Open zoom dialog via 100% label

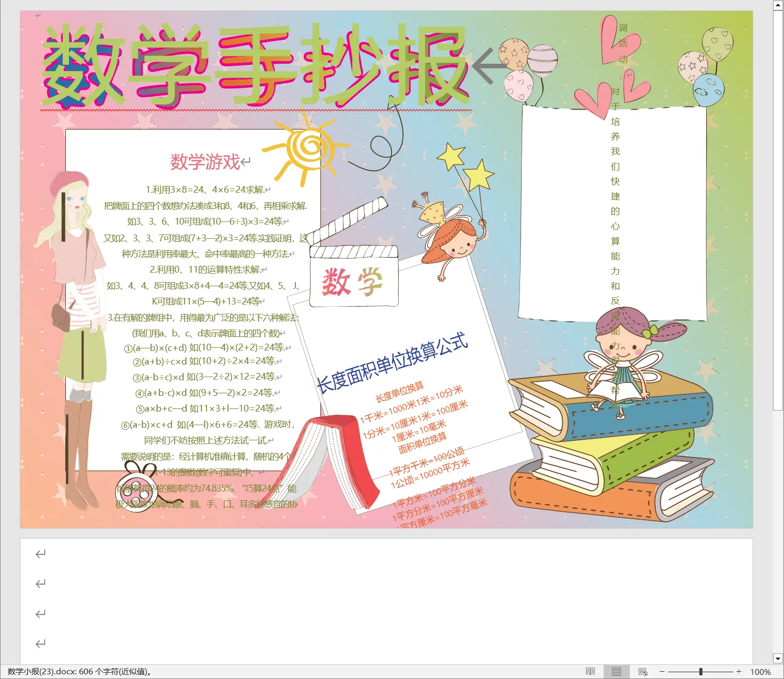(760, 672)
